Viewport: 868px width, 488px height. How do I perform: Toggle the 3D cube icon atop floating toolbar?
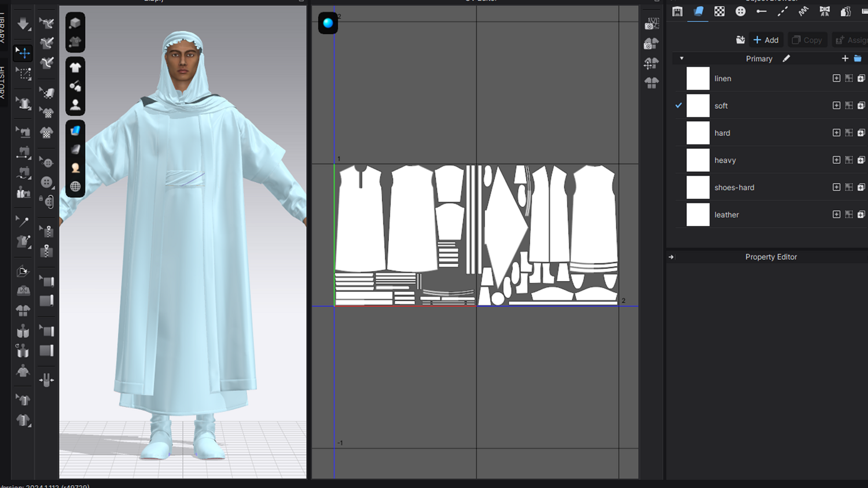point(75,23)
